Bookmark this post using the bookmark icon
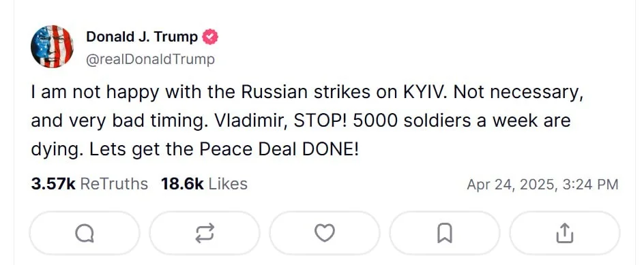Screen dimensions: 644x265 click(x=445, y=234)
